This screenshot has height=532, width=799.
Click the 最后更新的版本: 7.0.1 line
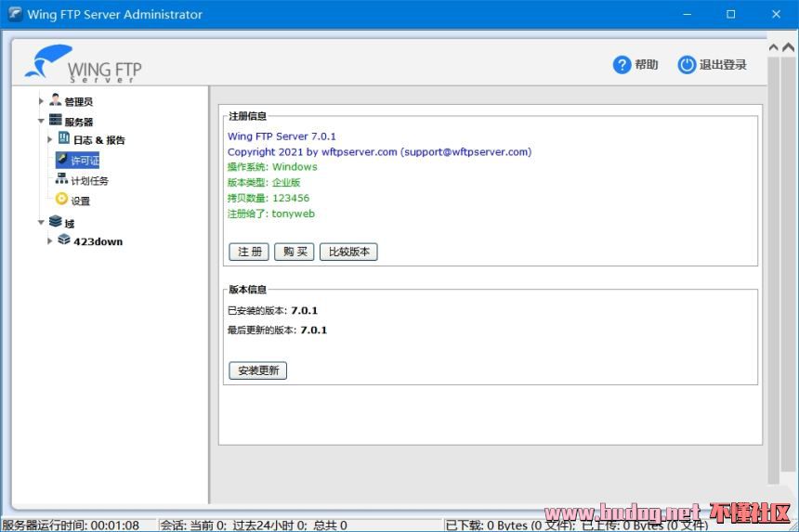pyautogui.click(x=277, y=331)
